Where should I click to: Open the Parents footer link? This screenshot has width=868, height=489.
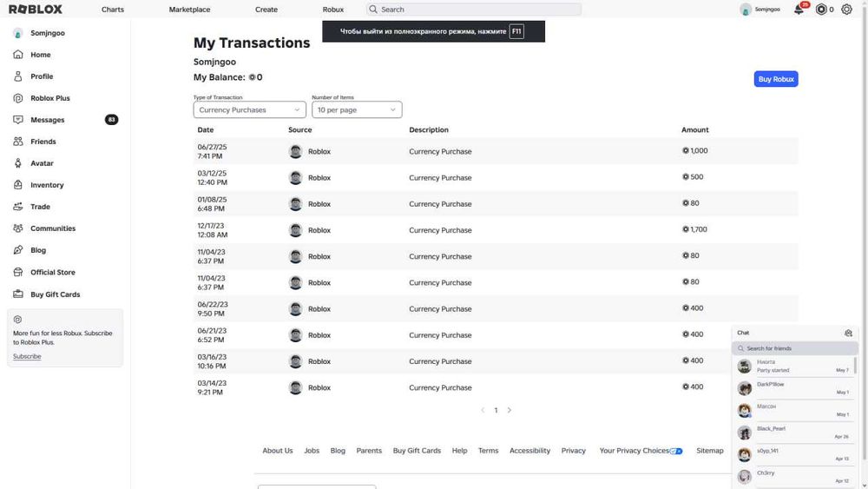click(369, 451)
